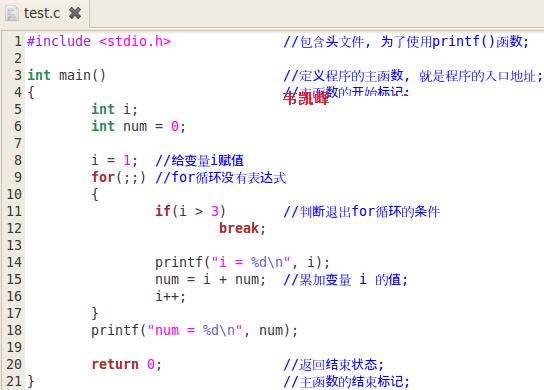The width and height of the screenshot is (544, 390).
Task: Select the test.c document tab
Action: 44,14
